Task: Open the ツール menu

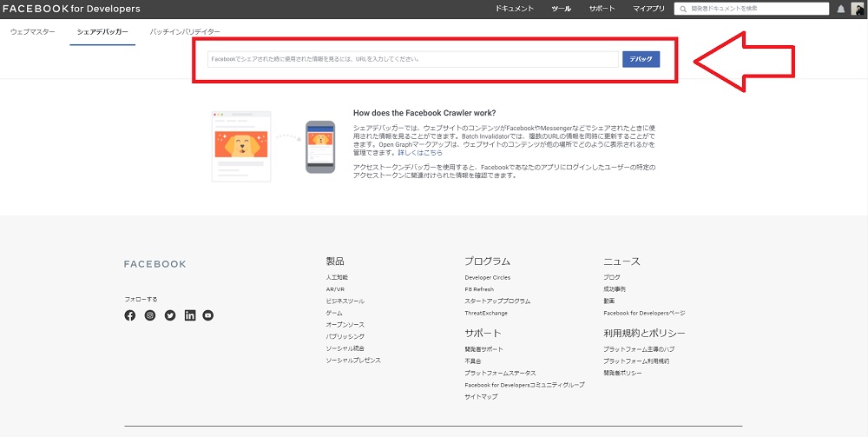Action: [x=562, y=9]
